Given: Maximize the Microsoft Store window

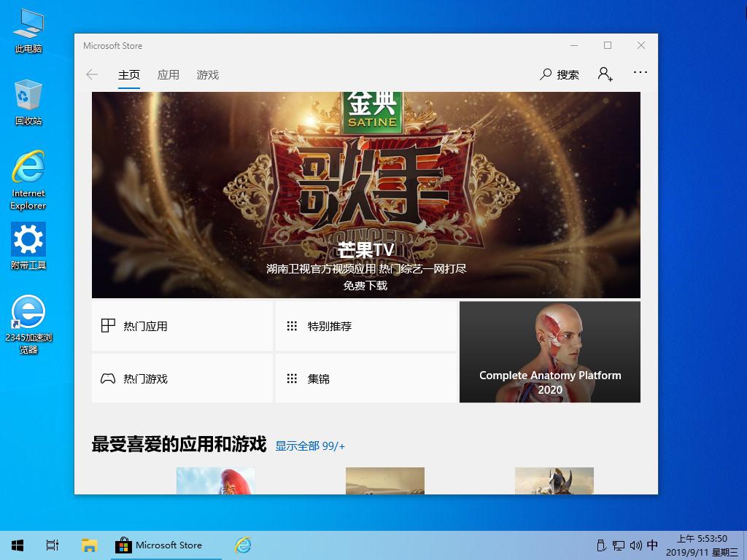Looking at the screenshot, I should pyautogui.click(x=608, y=45).
